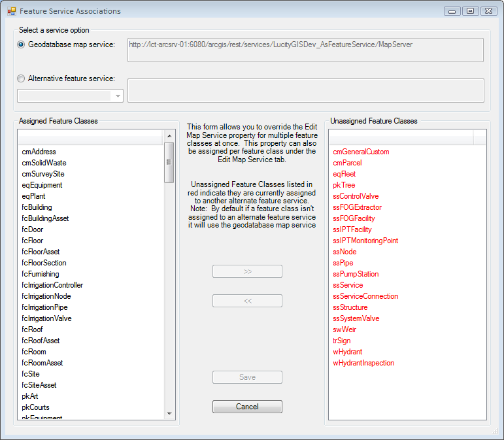This screenshot has height=440, width=504.
Task: Select ssFOGFacility in unassigned list
Action: point(354,218)
